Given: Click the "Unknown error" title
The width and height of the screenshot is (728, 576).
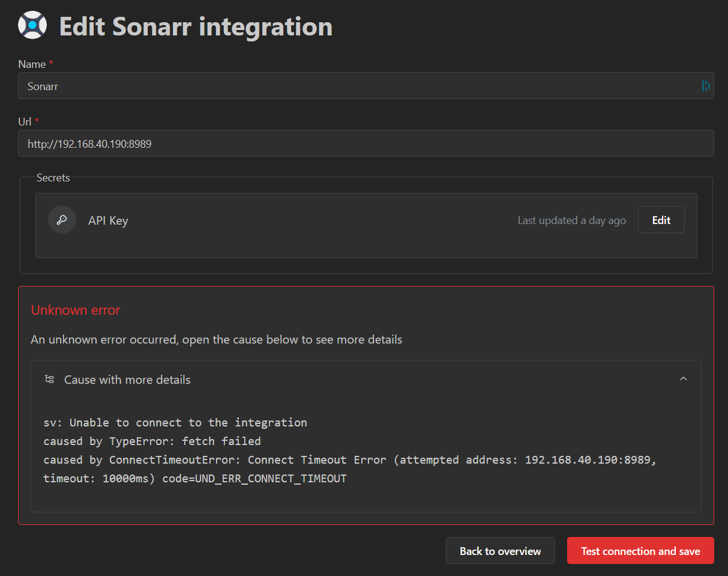Looking at the screenshot, I should [x=76, y=310].
